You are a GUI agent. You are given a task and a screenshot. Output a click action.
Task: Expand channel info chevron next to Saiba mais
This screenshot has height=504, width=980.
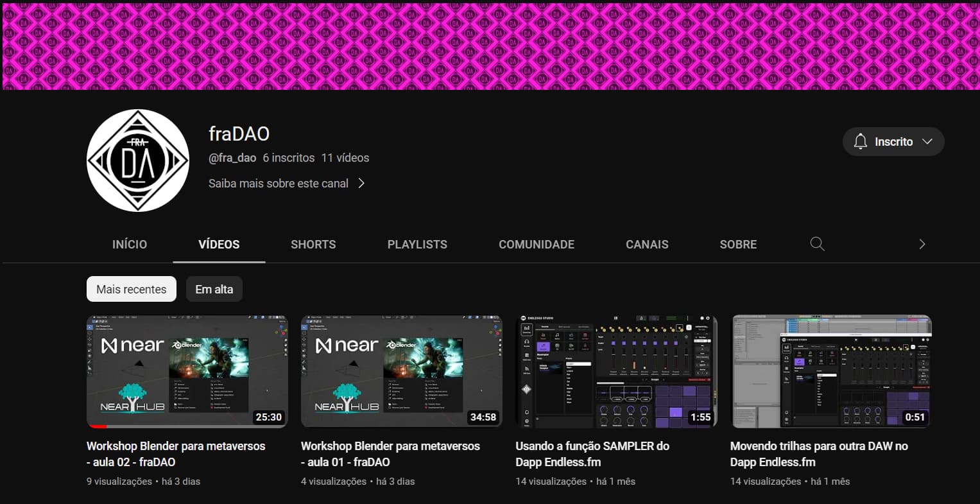pos(361,183)
